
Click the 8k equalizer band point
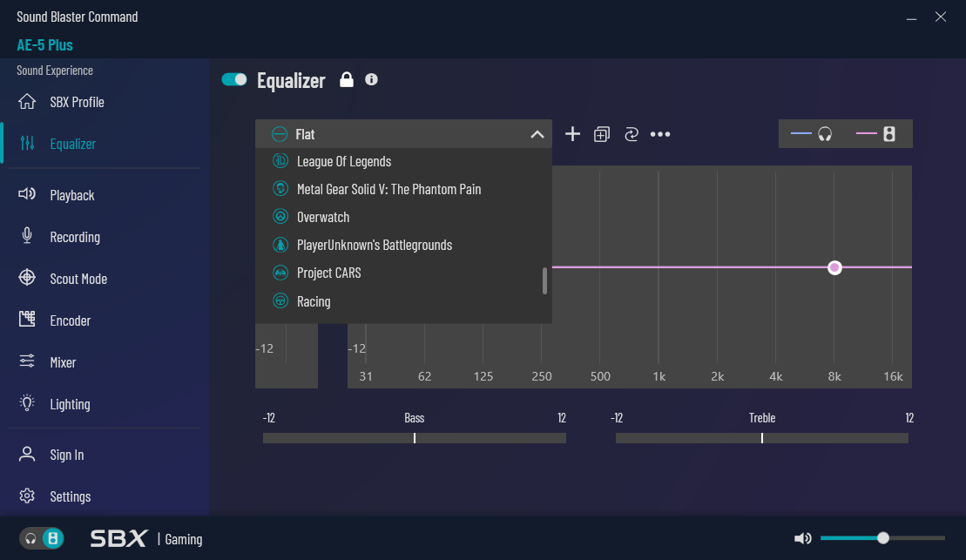tap(834, 267)
